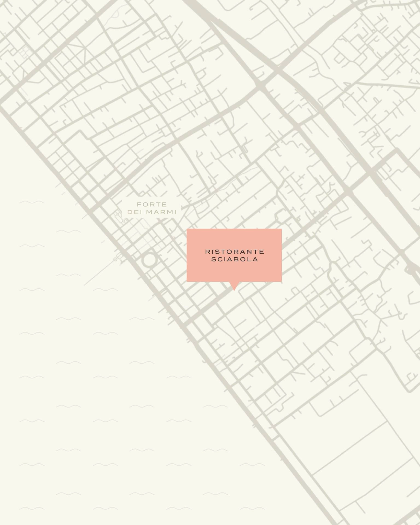Click the DEI MARMI text line

(x=152, y=212)
